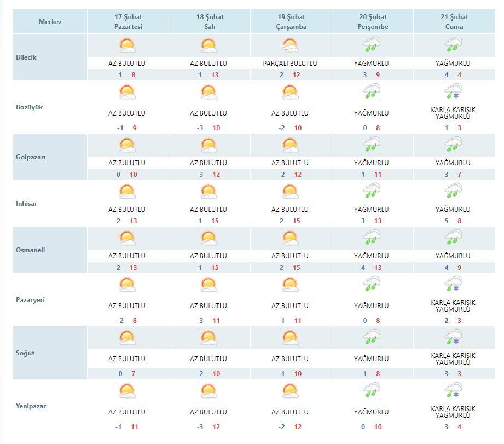
Task: Click Gölpazarı's rain icon for 20 Şubat
Action: [x=372, y=145]
